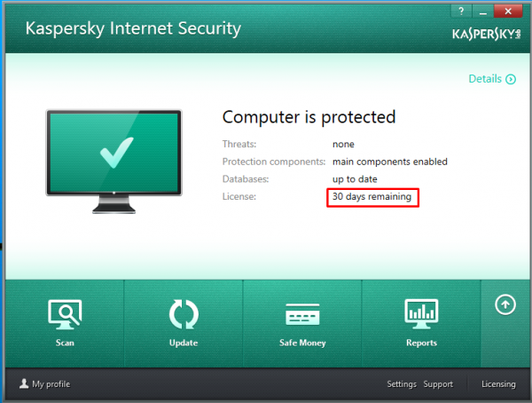532x403 pixels.
Task: Open help with the question mark icon
Action: pos(461,12)
